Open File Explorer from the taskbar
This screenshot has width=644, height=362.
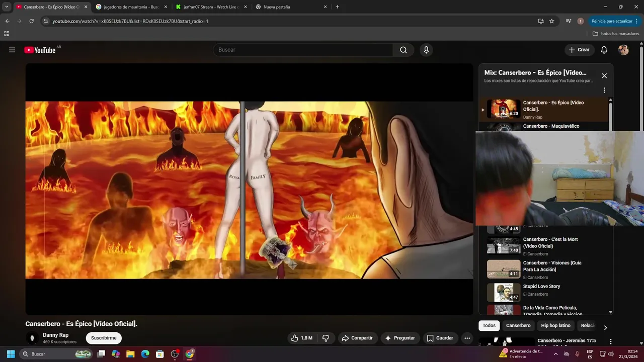click(x=130, y=354)
